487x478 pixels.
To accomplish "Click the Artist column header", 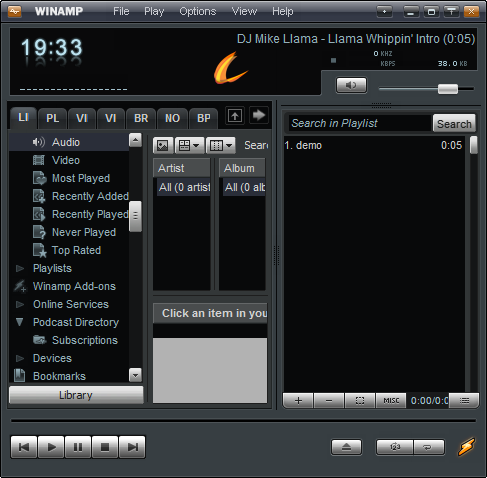I will [182, 168].
